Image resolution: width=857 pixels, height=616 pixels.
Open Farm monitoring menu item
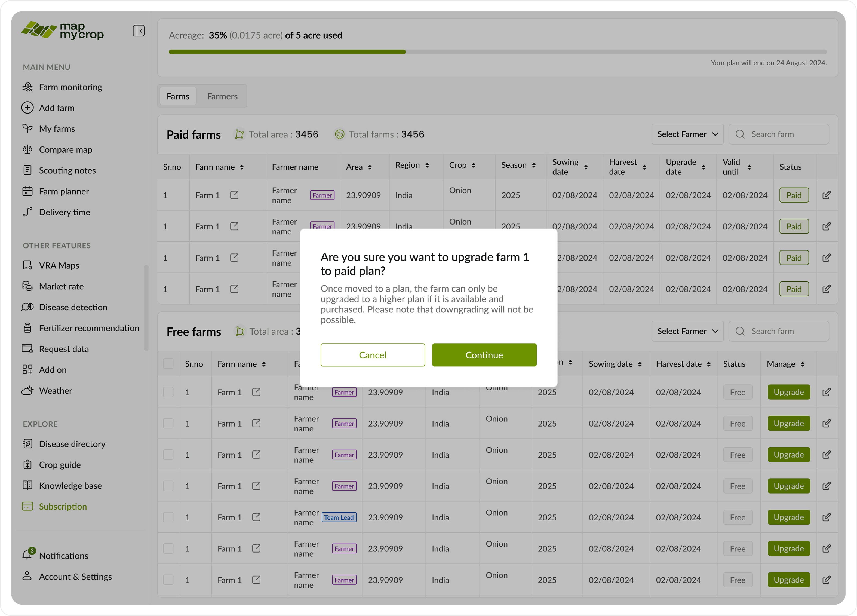70,87
